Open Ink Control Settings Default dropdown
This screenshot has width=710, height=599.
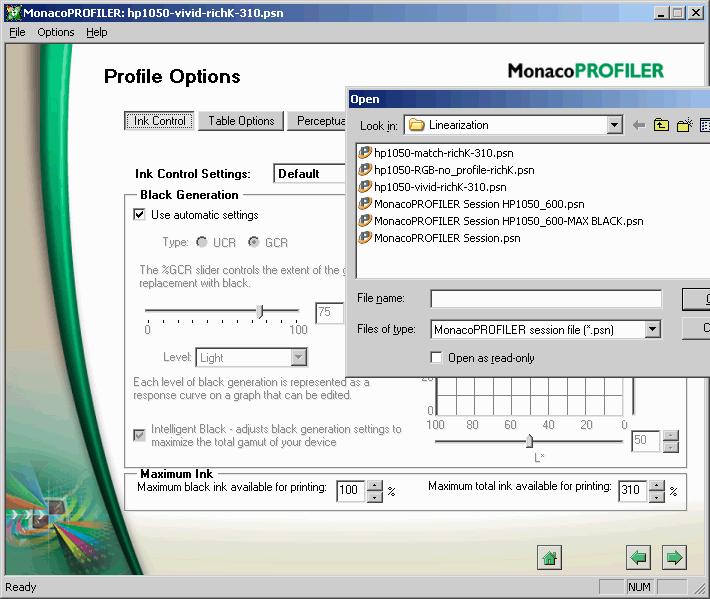[310, 173]
